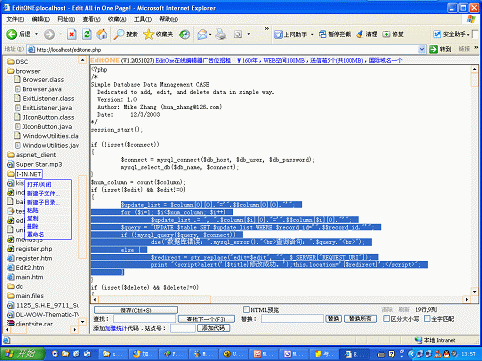Click the 保存(Ctrl+S) save button
482x361 pixels.
[x=136, y=310]
